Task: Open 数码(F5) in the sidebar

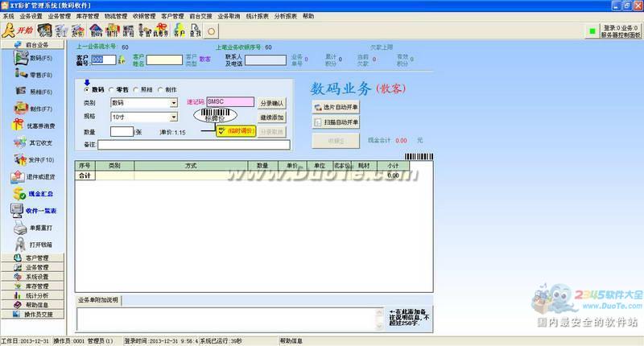Action: click(x=33, y=58)
